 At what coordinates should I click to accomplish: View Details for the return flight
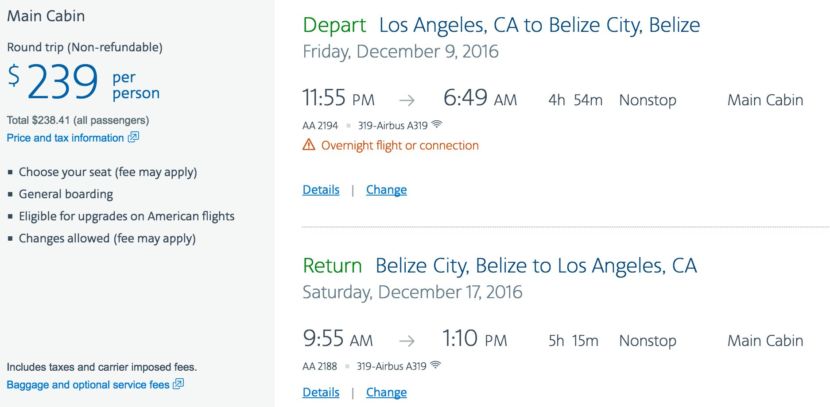(320, 393)
